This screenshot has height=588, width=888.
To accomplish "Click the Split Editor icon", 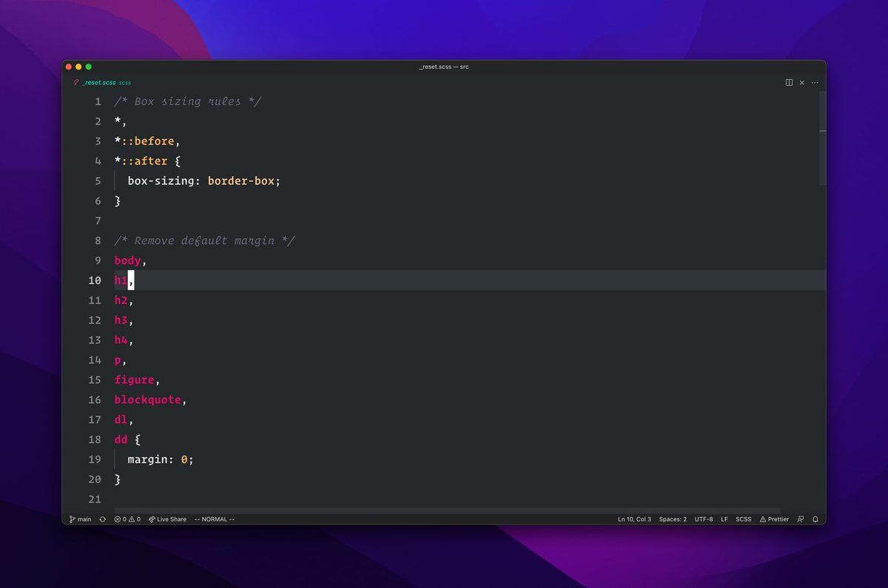I will [789, 83].
